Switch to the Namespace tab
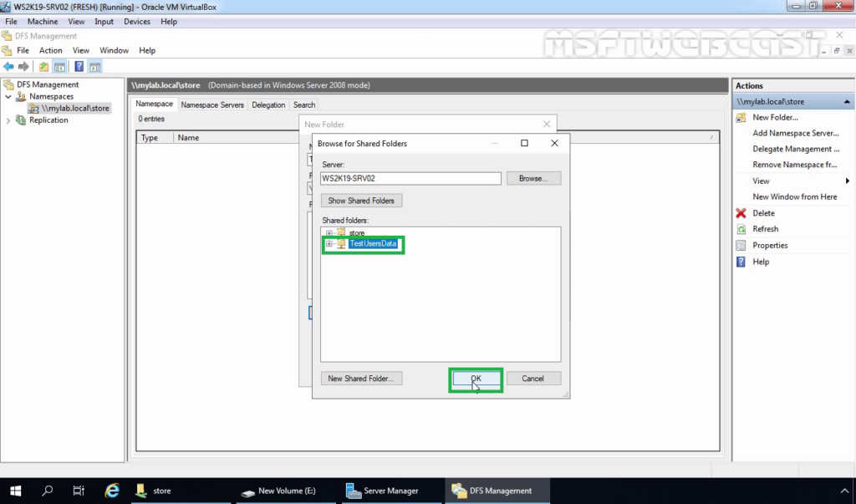The height and width of the screenshot is (504, 856). click(154, 104)
